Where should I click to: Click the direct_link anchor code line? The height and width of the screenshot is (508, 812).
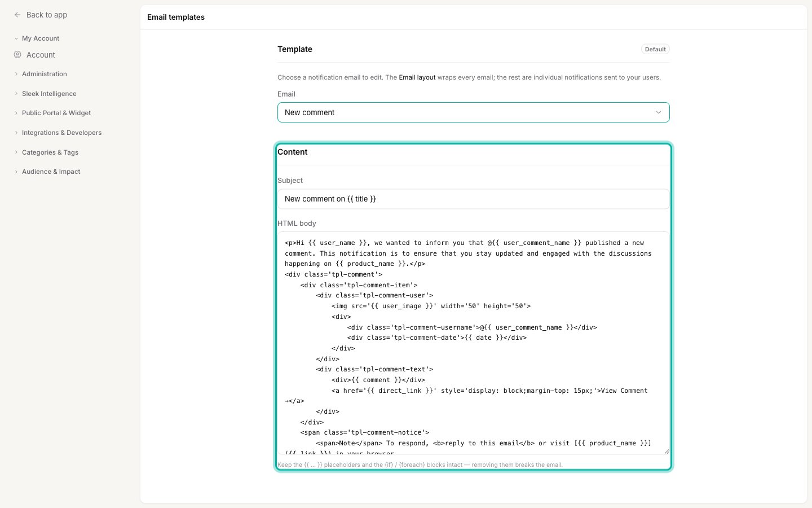(489, 391)
